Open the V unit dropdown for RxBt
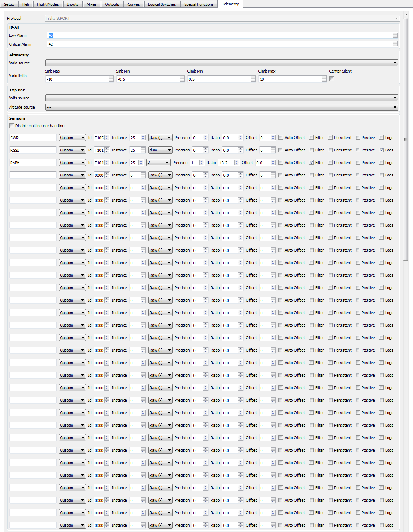This screenshot has height=532, width=413. [x=158, y=163]
